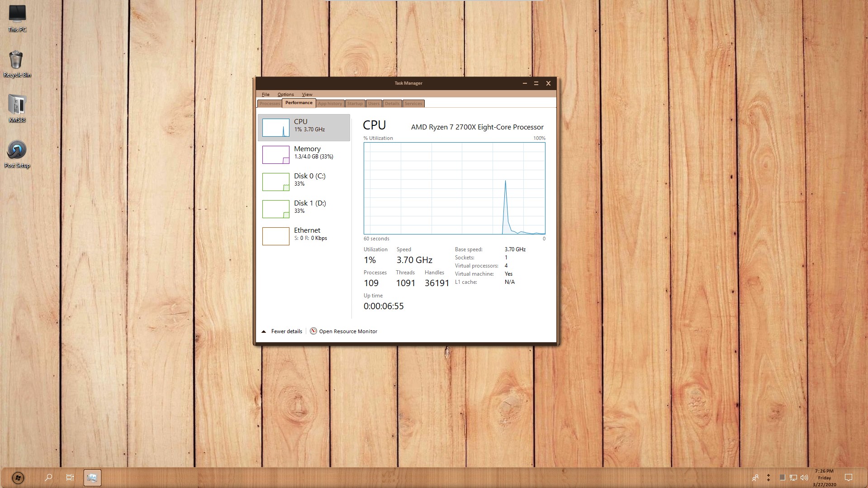Select the Ethernet mini graph
868x488 pixels.
[276, 236]
